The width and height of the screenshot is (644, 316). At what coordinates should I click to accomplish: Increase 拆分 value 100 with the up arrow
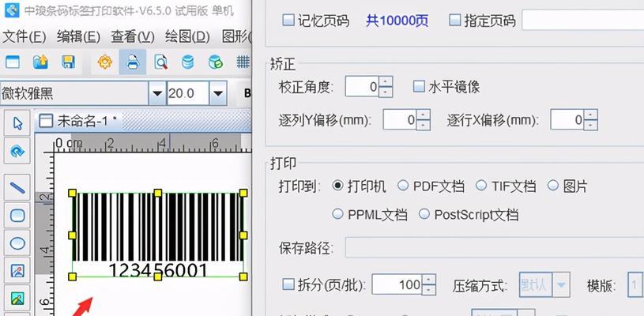(x=429, y=279)
